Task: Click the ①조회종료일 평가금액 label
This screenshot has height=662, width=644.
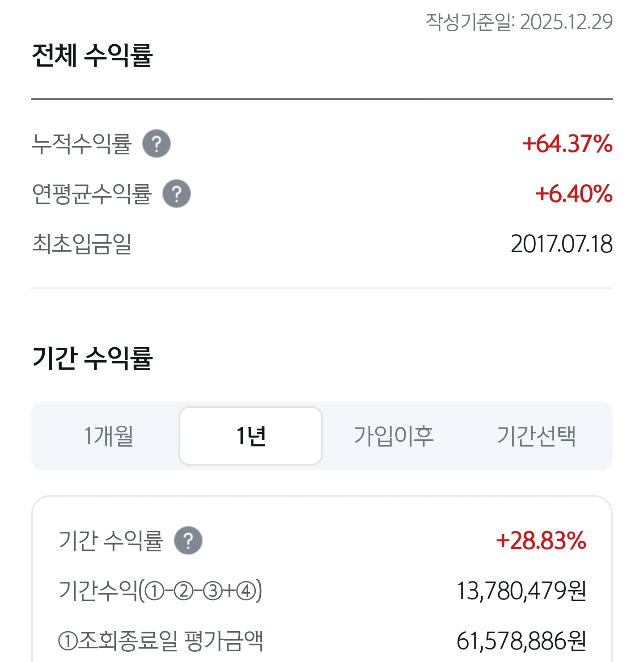Action: (x=161, y=641)
